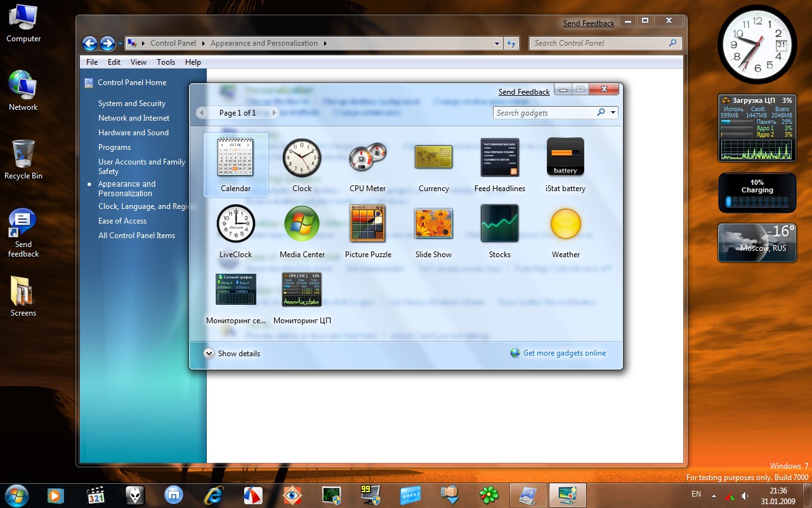Select the Stocks gadget

pyautogui.click(x=500, y=231)
